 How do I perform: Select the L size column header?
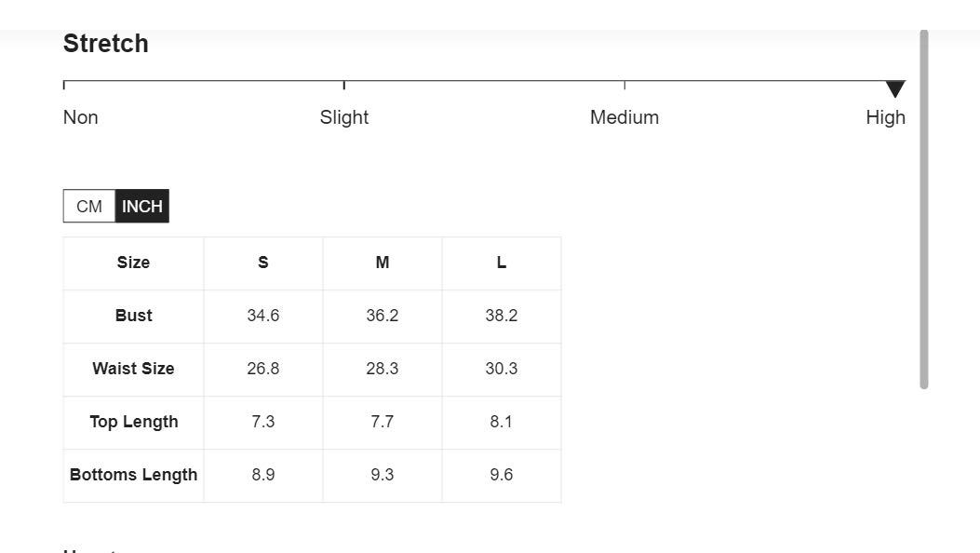coord(502,263)
